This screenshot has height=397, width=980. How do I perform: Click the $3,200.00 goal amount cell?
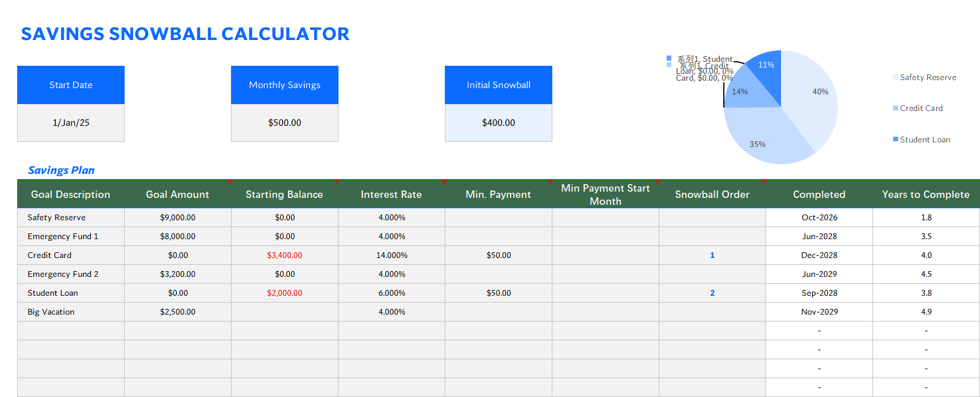click(x=178, y=274)
